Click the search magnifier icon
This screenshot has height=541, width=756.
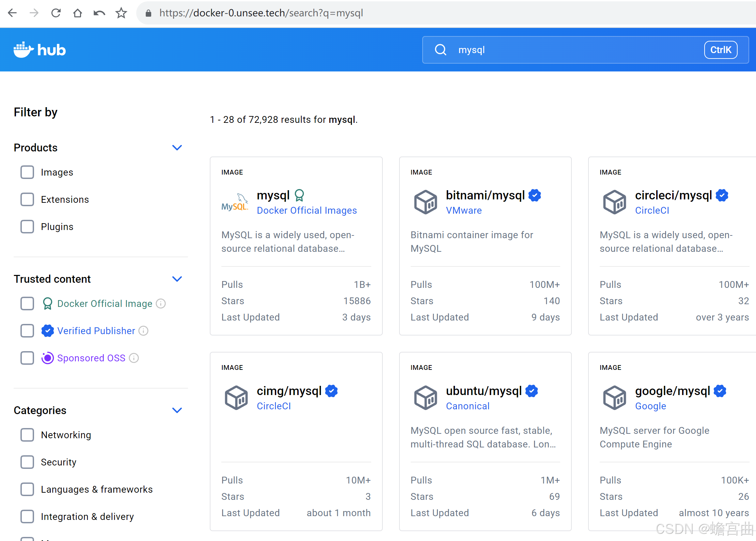coord(440,50)
